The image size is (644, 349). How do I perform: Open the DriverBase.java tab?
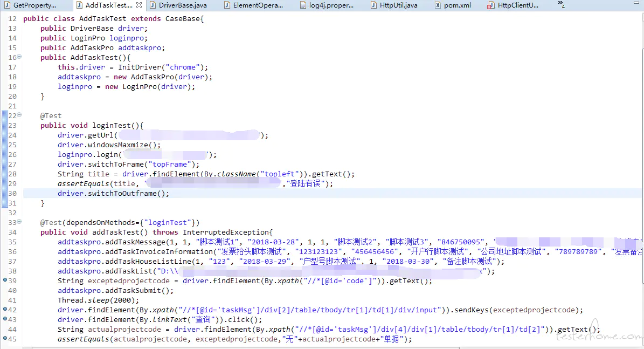178,5
